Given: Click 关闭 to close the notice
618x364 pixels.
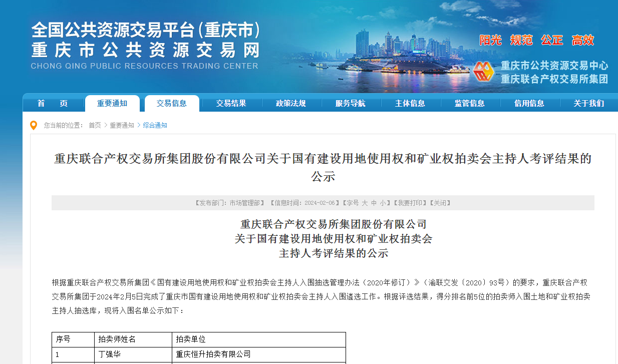Looking at the screenshot, I should (x=440, y=203).
